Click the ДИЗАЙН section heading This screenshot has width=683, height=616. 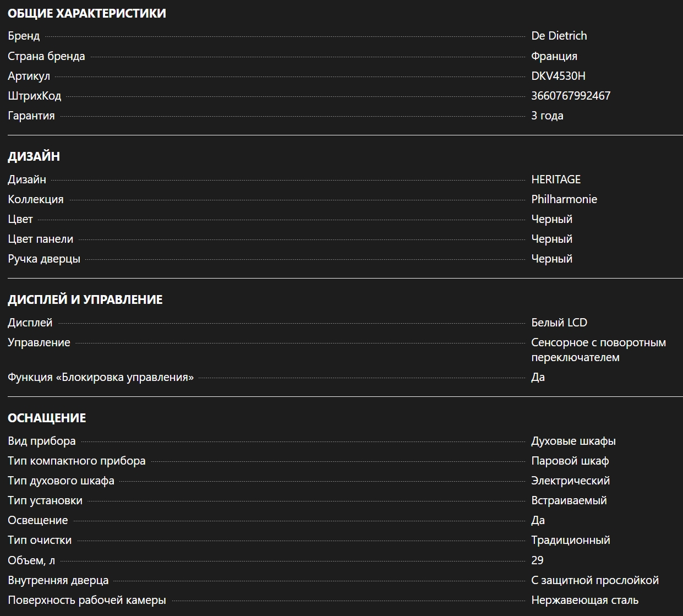click(x=34, y=156)
